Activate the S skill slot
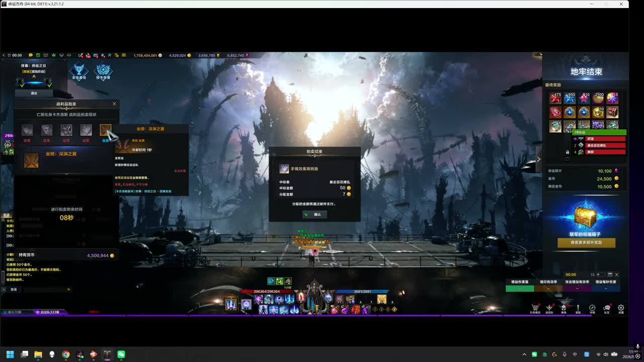Viewport: 644px width, 362px height. coord(274,310)
